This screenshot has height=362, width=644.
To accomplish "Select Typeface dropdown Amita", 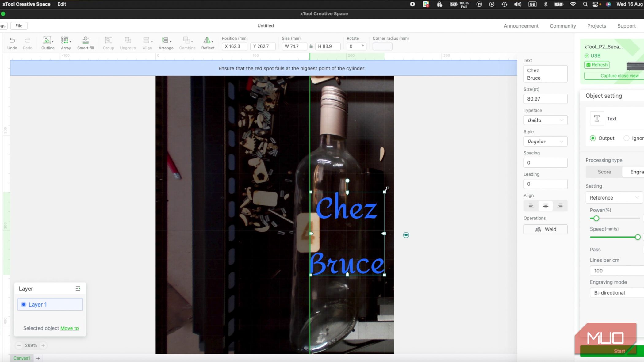I will point(545,120).
